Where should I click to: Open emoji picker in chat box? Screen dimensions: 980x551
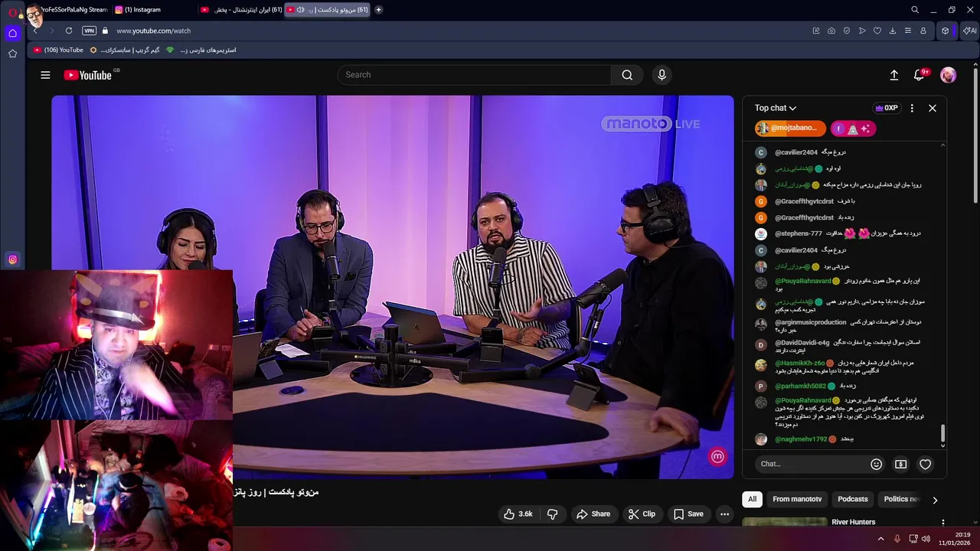[x=877, y=464]
